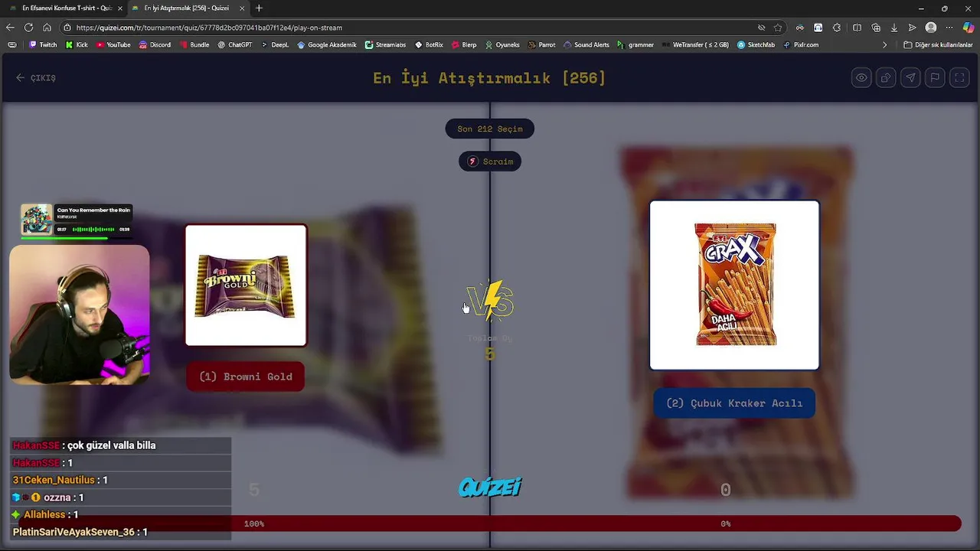Go back in browser history
This screenshot has width=980, height=551.
10,28
